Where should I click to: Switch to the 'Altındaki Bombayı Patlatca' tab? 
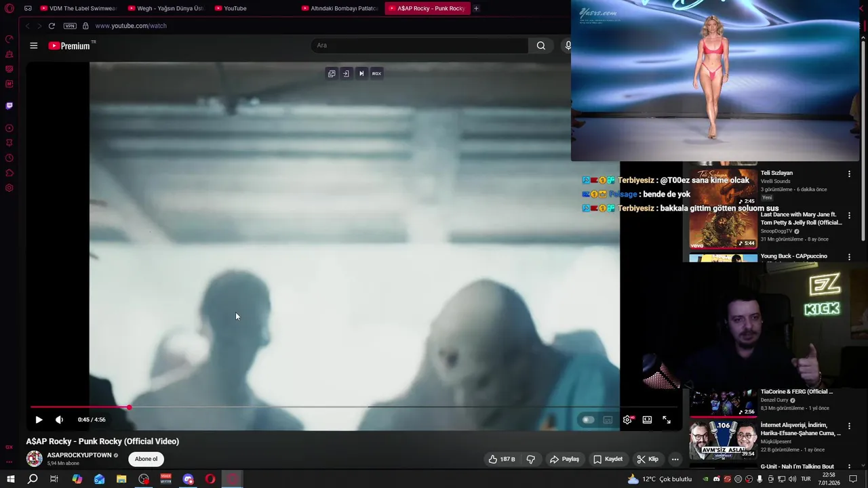(x=340, y=8)
